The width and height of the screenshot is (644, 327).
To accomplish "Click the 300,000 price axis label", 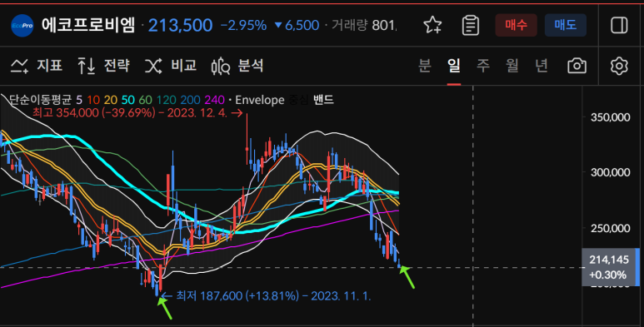I will [x=610, y=172].
